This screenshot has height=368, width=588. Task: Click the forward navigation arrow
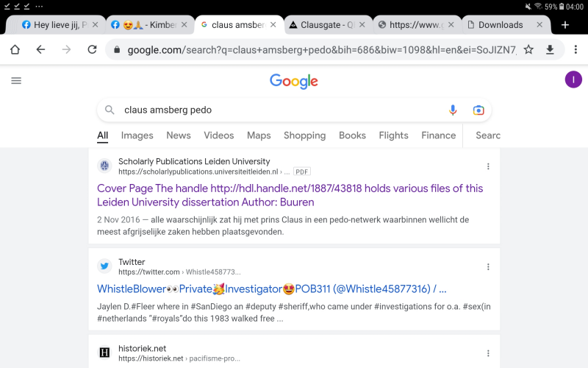66,49
